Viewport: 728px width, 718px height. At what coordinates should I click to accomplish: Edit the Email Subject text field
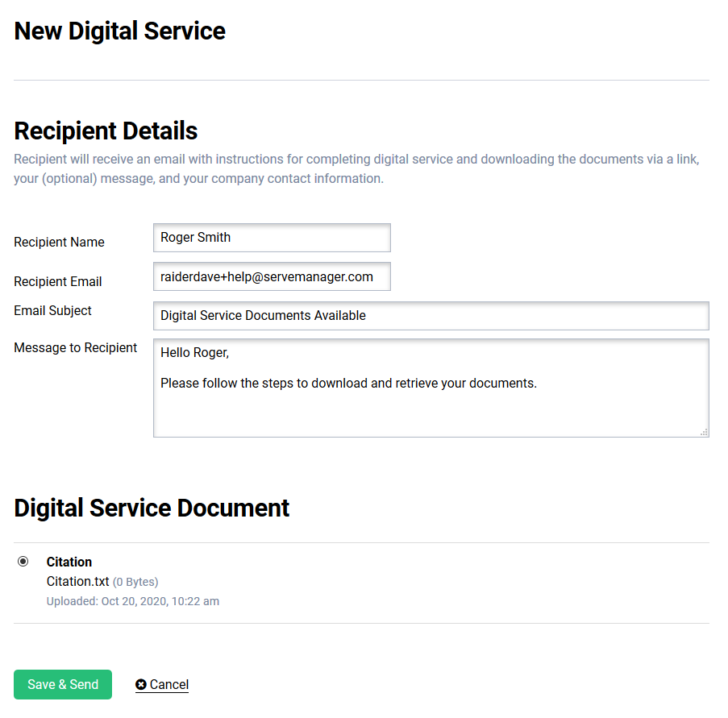(431, 316)
